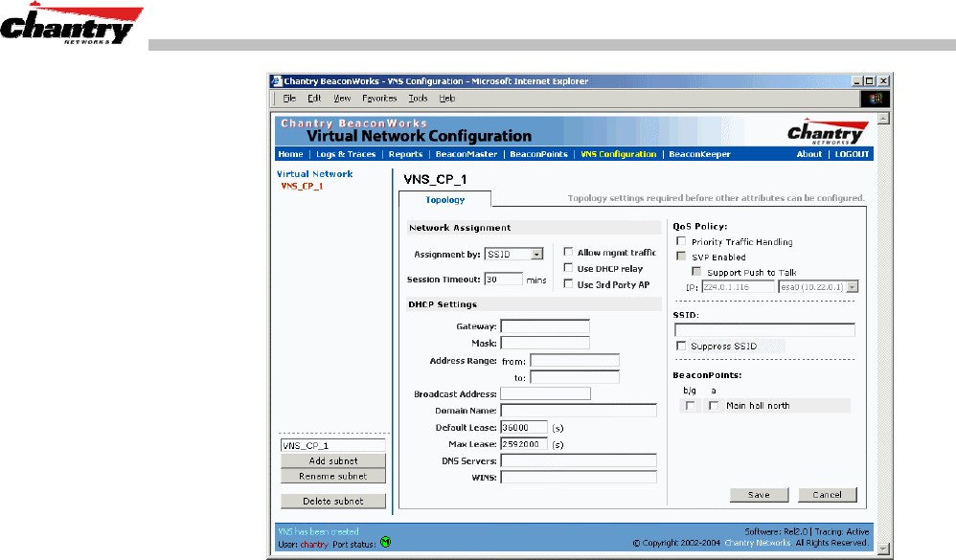Click the Mask input field
This screenshot has width=956, height=560.
545,343
